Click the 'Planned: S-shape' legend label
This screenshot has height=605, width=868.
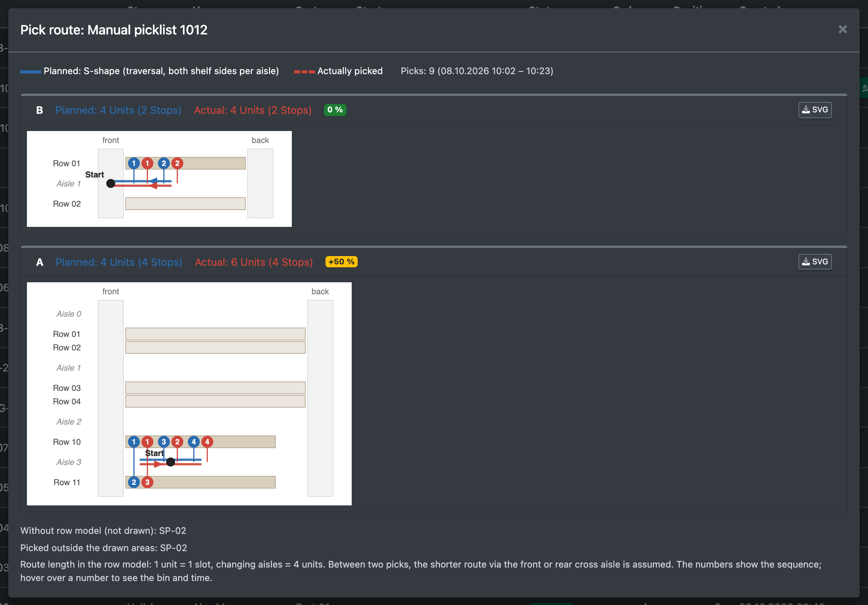coord(161,71)
